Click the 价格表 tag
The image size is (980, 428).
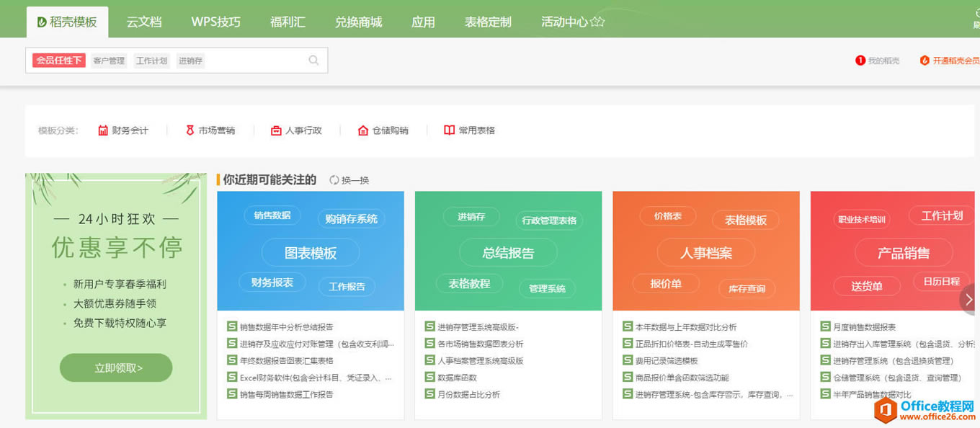click(x=668, y=215)
